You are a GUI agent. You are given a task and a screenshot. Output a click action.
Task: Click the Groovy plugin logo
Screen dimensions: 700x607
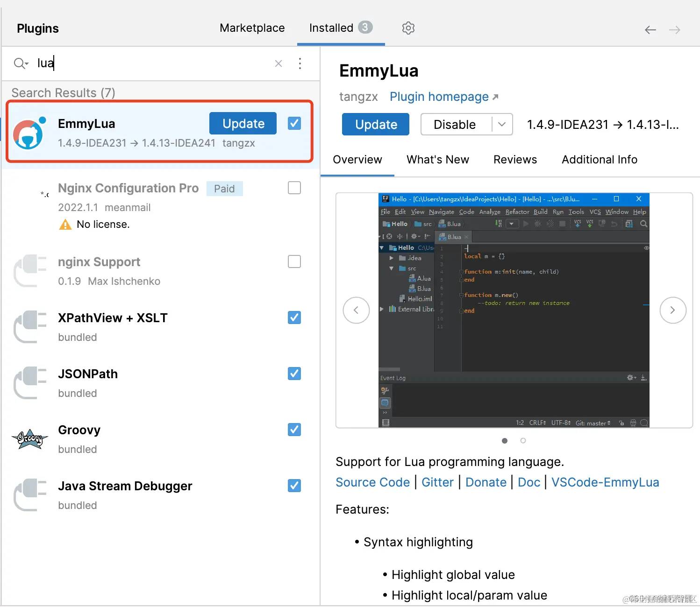pyautogui.click(x=30, y=439)
